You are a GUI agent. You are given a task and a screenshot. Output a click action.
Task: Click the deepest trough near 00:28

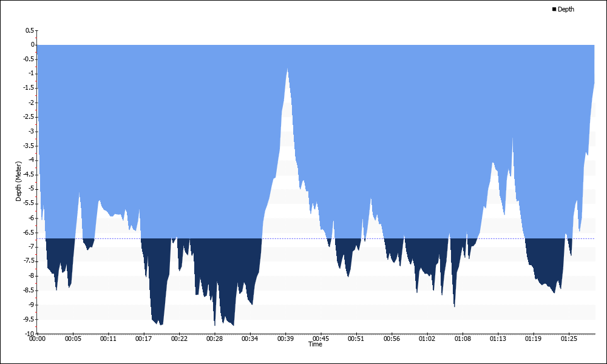pyautogui.click(x=215, y=325)
